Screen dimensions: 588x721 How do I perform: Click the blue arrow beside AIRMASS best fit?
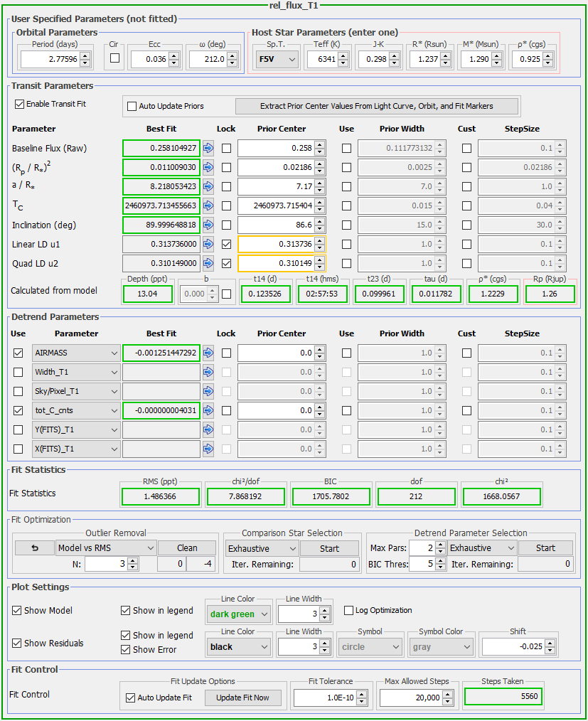[208, 353]
